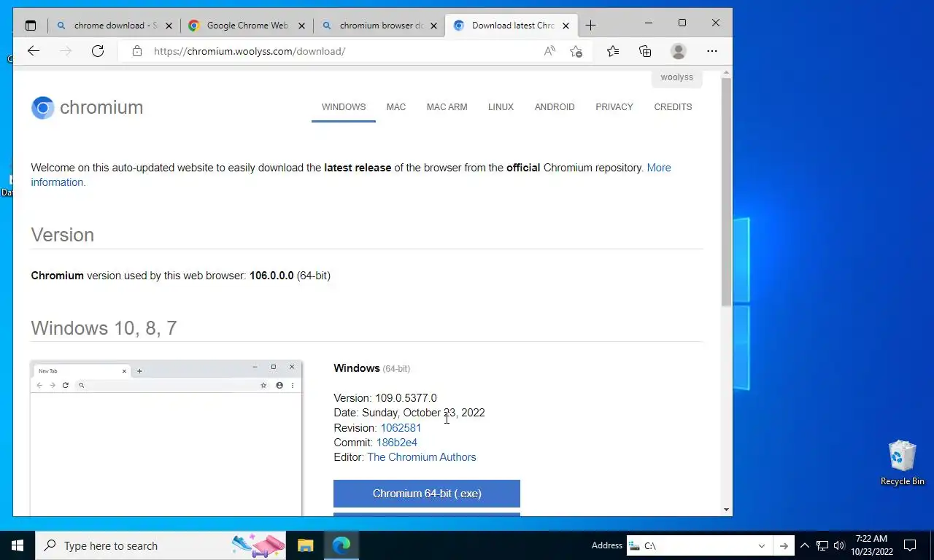The height and width of the screenshot is (560, 934).
Task: Open the taskbar clock and date
Action: [871, 545]
